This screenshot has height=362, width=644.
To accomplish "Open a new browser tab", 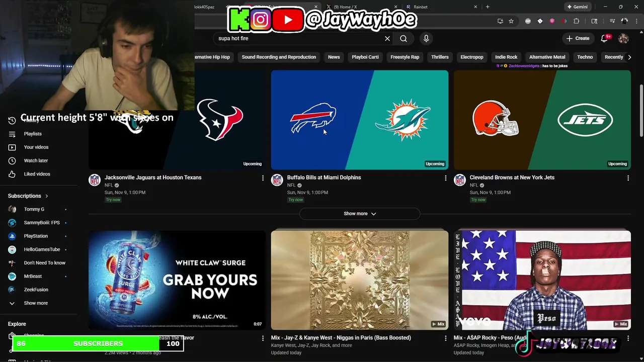I will 488,7.
